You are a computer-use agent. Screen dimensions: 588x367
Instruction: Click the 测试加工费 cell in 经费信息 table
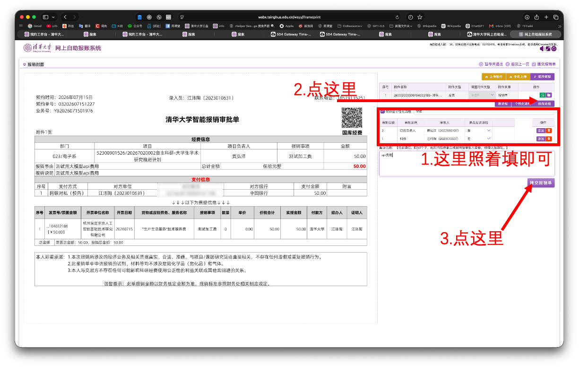(x=300, y=156)
